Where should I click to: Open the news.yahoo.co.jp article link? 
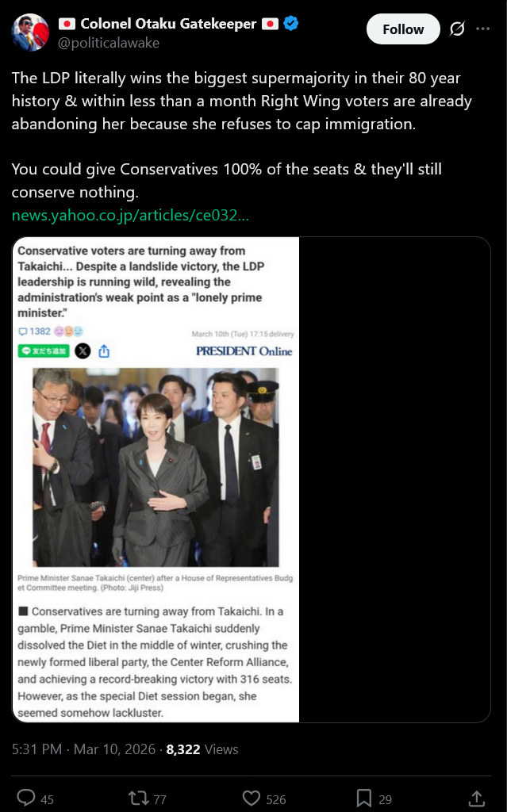(130, 215)
